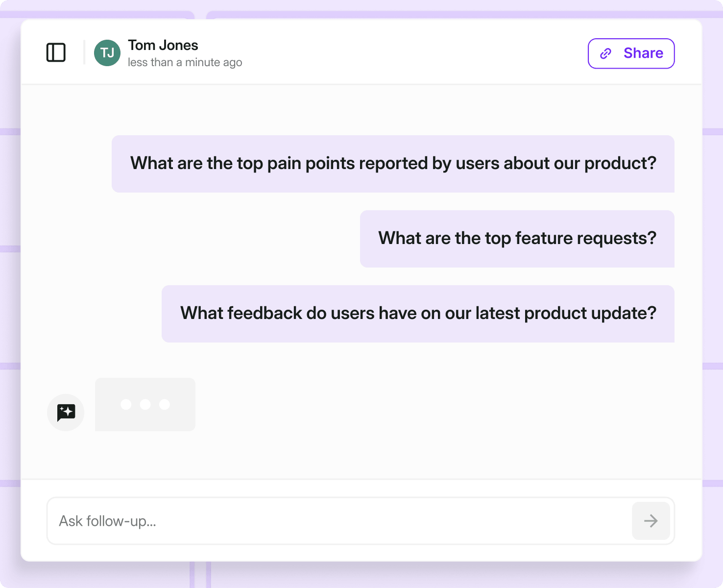Click the AI sparkle chat icon
The width and height of the screenshot is (723, 588).
(x=66, y=412)
